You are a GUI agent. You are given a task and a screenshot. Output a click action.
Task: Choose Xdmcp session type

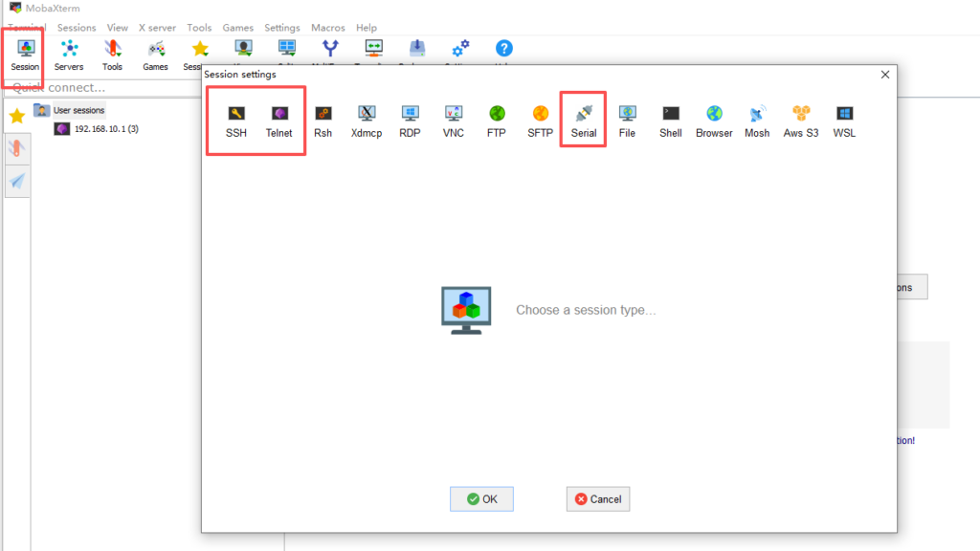[x=367, y=121]
